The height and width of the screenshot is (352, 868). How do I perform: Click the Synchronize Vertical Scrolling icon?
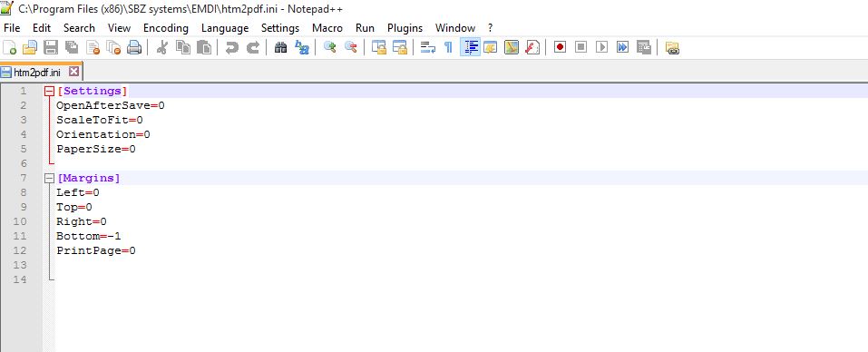tap(378, 47)
